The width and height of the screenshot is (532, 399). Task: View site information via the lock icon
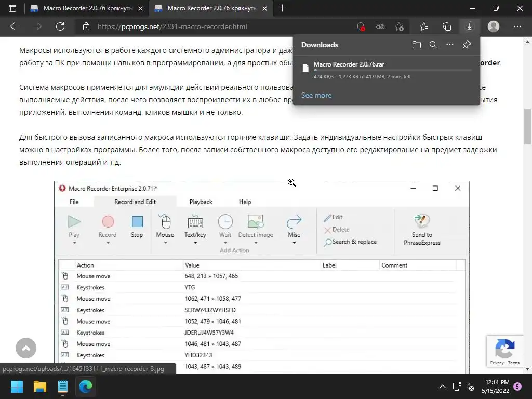point(86,26)
